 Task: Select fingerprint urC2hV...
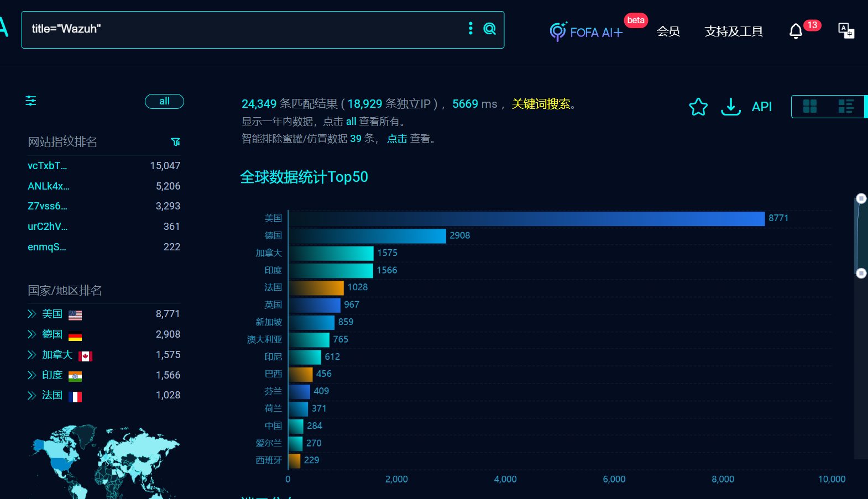pos(48,227)
